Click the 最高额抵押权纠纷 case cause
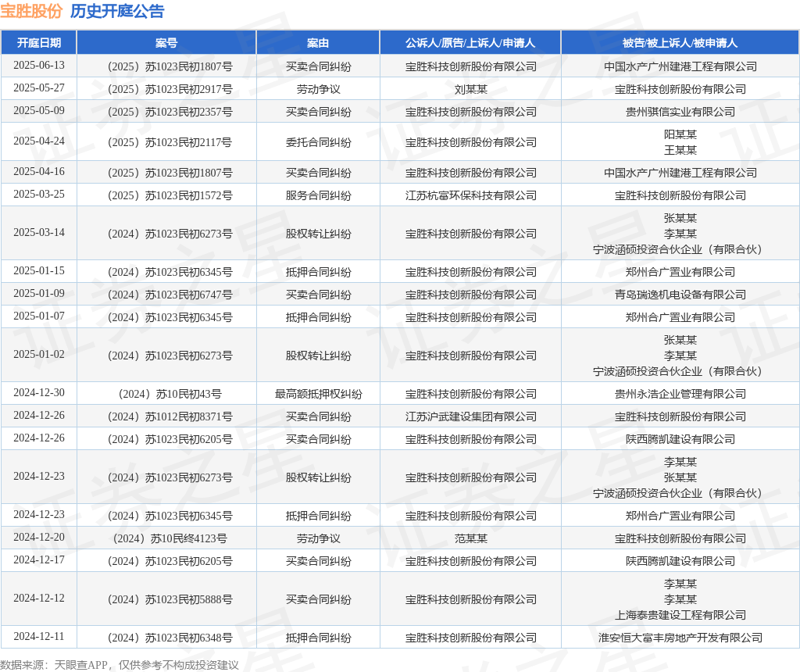This screenshot has width=800, height=672. 319,394
